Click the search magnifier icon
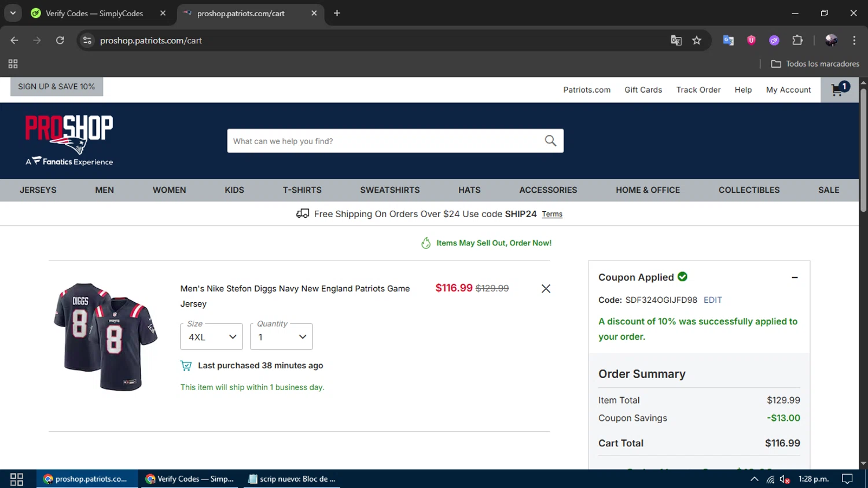 coord(550,141)
